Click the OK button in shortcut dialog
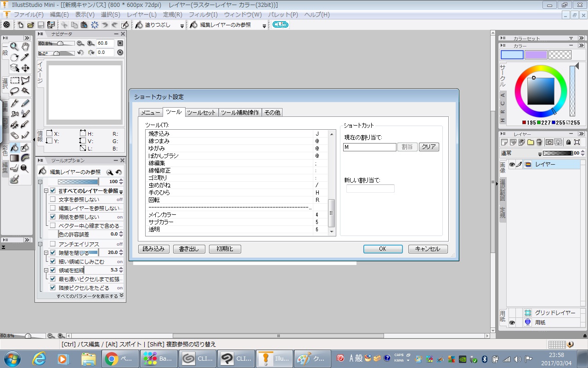This screenshot has height=368, width=588. [x=383, y=249]
